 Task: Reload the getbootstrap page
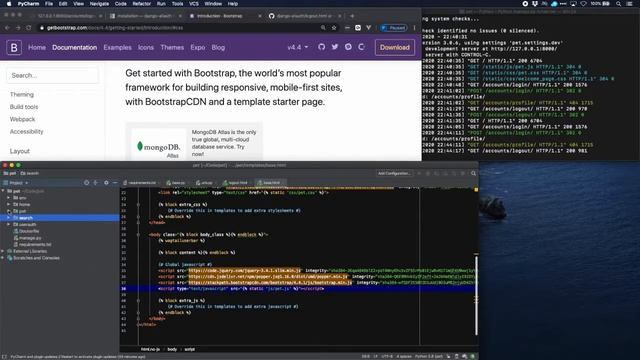[29, 28]
